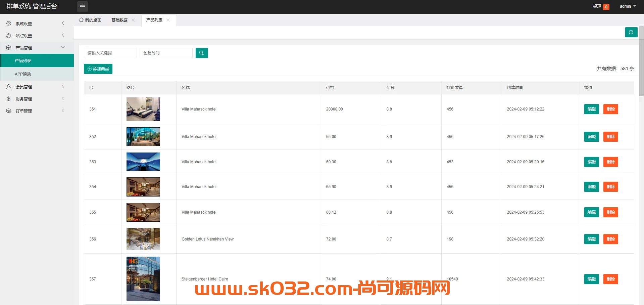This screenshot has height=305, width=644.
Task: Open the admin account dropdown
Action: pyautogui.click(x=627, y=6)
